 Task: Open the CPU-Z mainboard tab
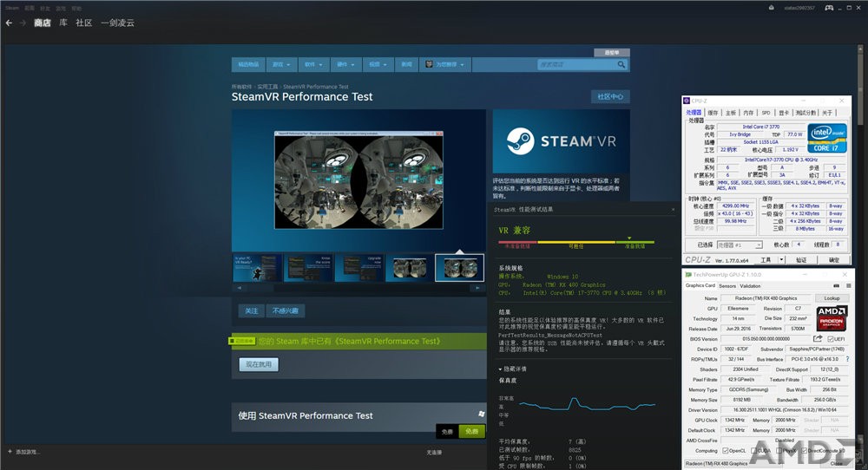[731, 112]
